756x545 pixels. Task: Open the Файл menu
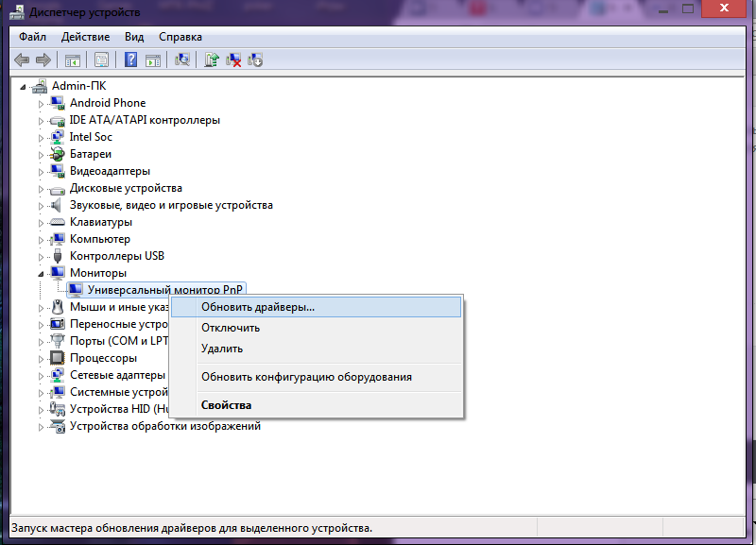(32, 37)
